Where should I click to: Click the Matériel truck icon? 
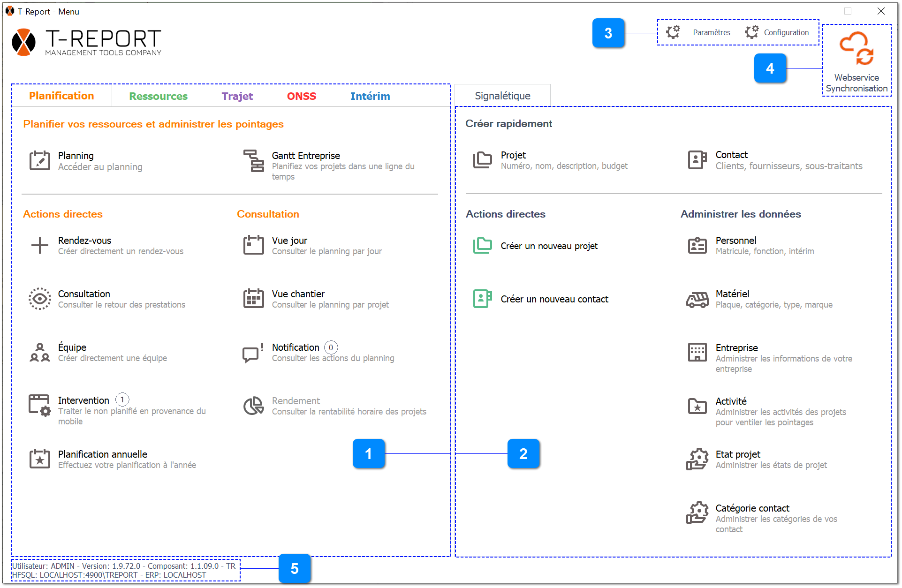tap(697, 299)
